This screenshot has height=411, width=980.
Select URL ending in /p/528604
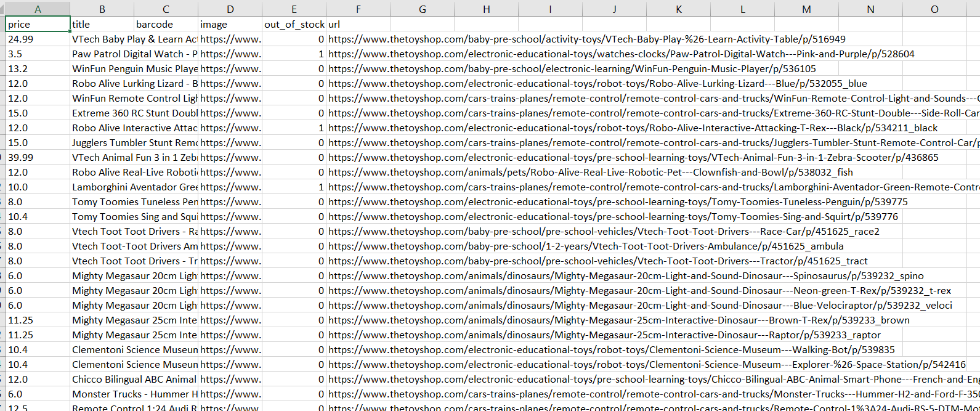click(x=622, y=54)
